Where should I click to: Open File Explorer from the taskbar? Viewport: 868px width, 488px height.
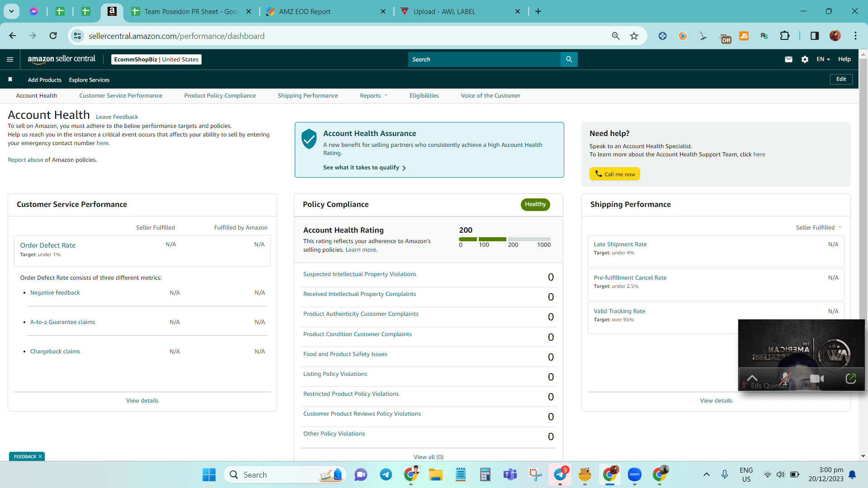click(436, 474)
